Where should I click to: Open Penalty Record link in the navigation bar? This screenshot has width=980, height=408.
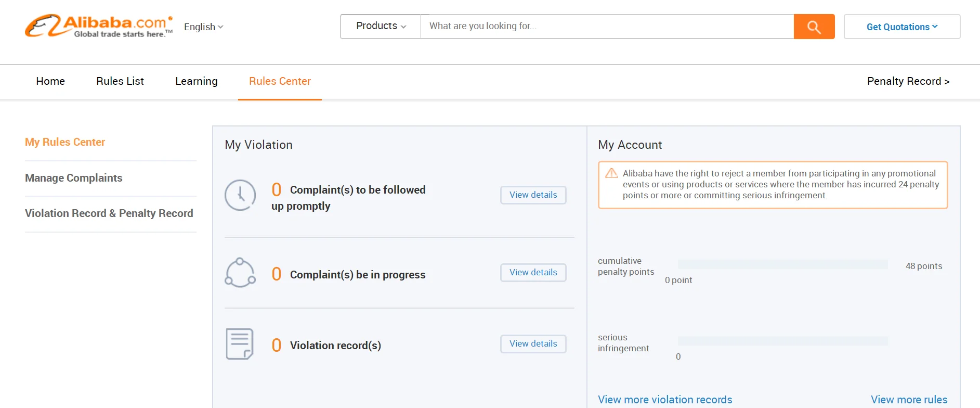point(908,81)
